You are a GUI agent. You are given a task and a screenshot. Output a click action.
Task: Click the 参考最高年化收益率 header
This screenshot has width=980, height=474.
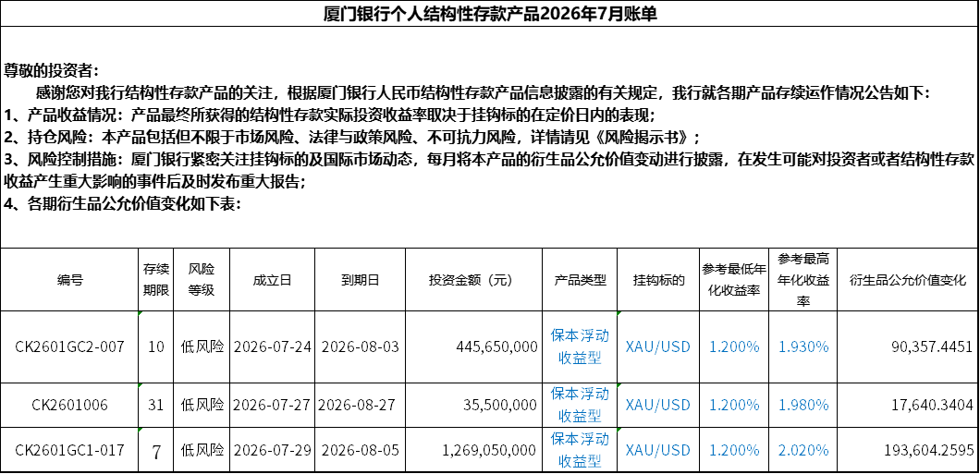(803, 279)
